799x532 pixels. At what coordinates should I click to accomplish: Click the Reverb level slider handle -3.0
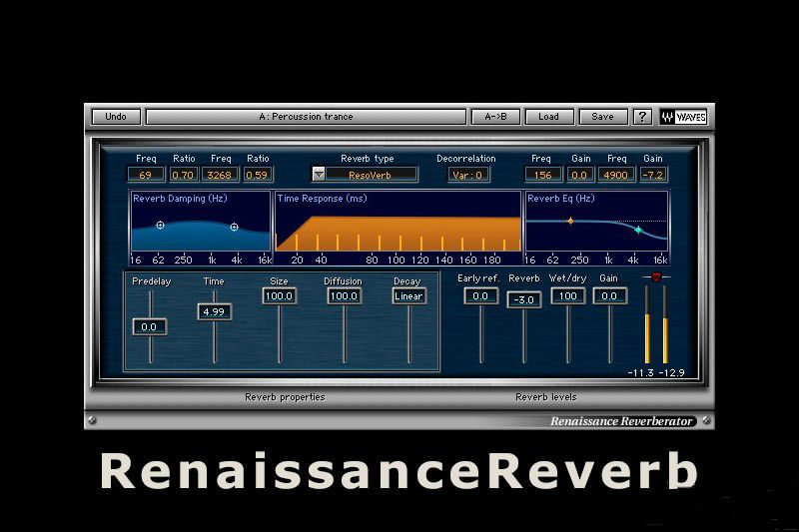[523, 299]
